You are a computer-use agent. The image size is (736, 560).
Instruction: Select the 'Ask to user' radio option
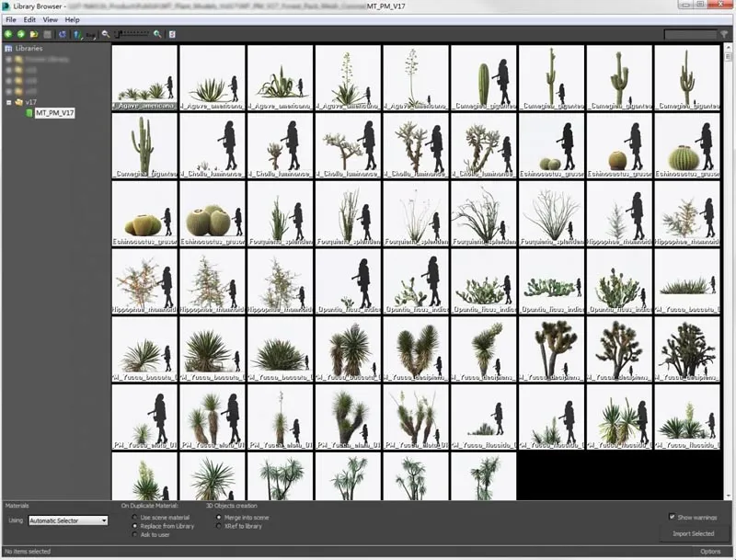coord(133,534)
